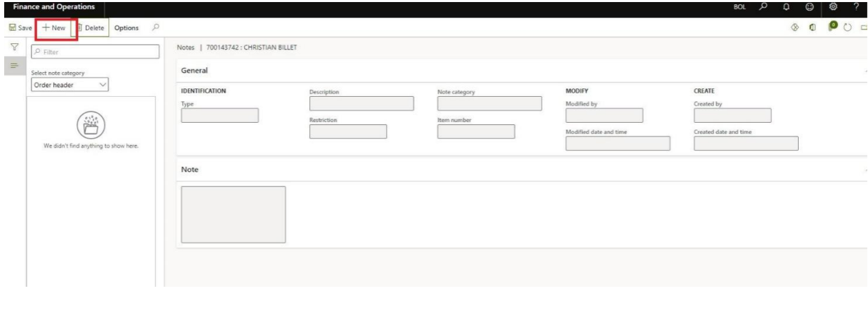Toggle the list view hamburger icon
868x319 pixels.
pyautogui.click(x=13, y=64)
